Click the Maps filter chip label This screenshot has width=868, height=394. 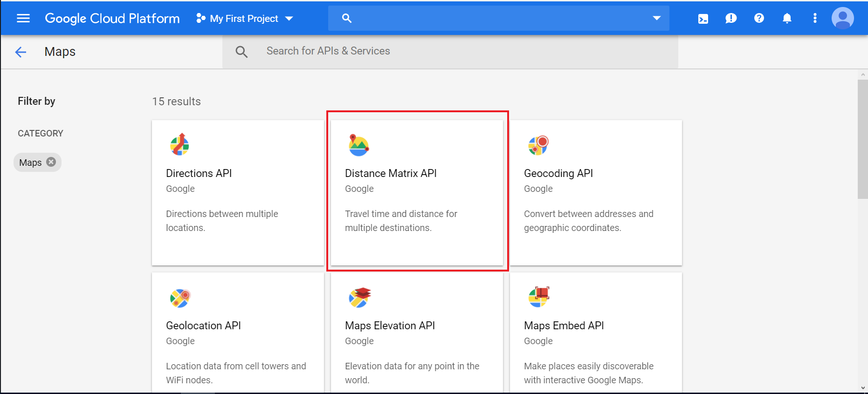click(x=30, y=163)
